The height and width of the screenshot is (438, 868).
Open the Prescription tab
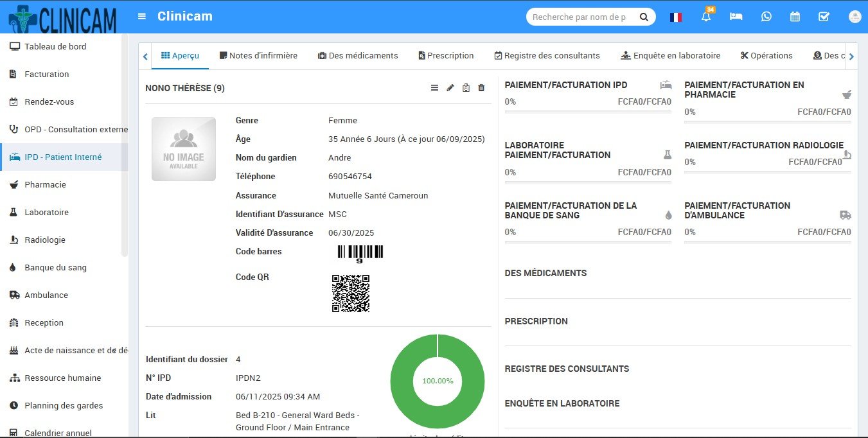tap(446, 56)
